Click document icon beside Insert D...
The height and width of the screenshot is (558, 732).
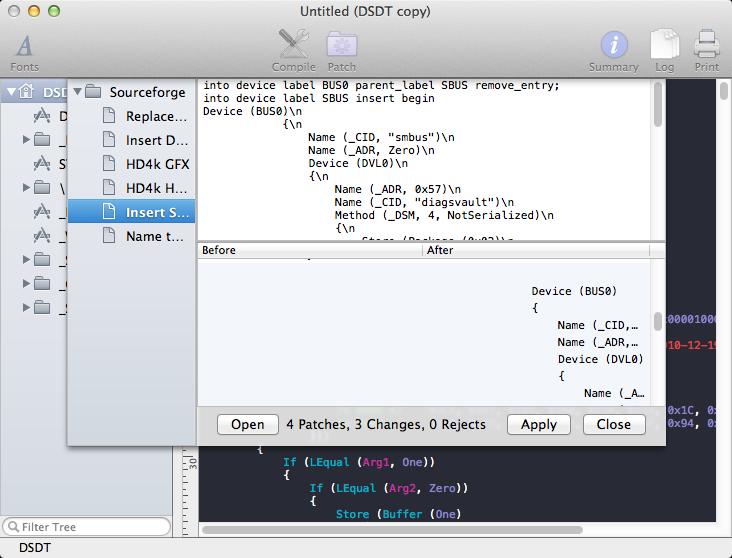[109, 139]
